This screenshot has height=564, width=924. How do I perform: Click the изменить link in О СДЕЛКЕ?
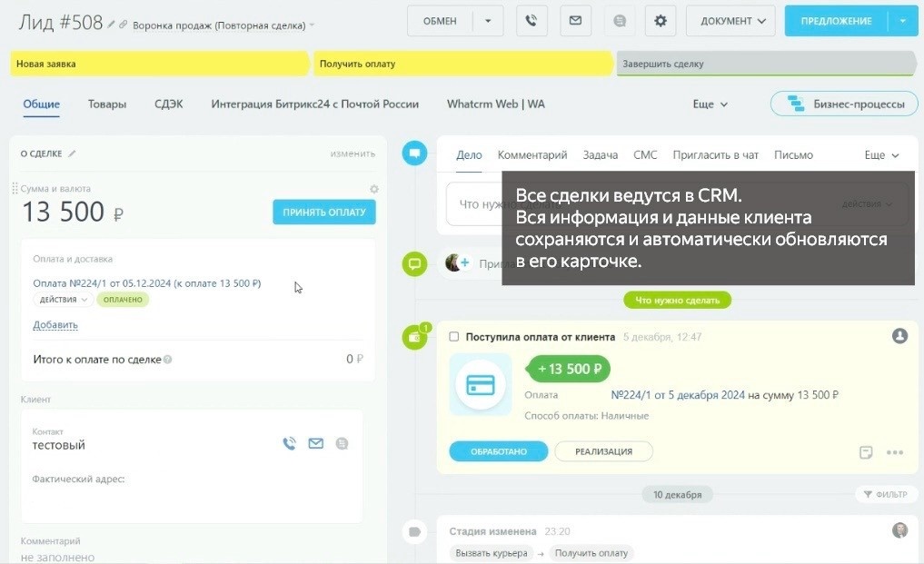click(x=353, y=153)
